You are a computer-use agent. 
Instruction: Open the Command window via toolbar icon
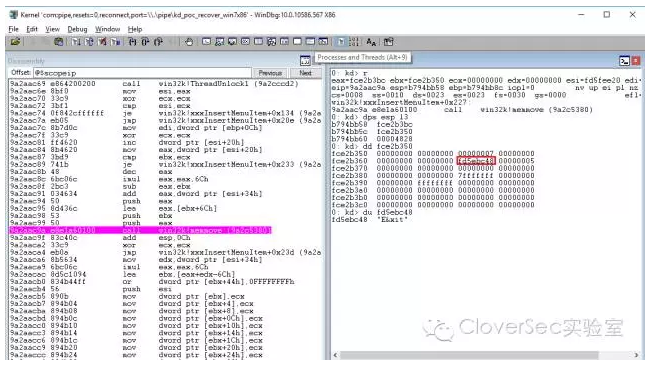point(206,42)
